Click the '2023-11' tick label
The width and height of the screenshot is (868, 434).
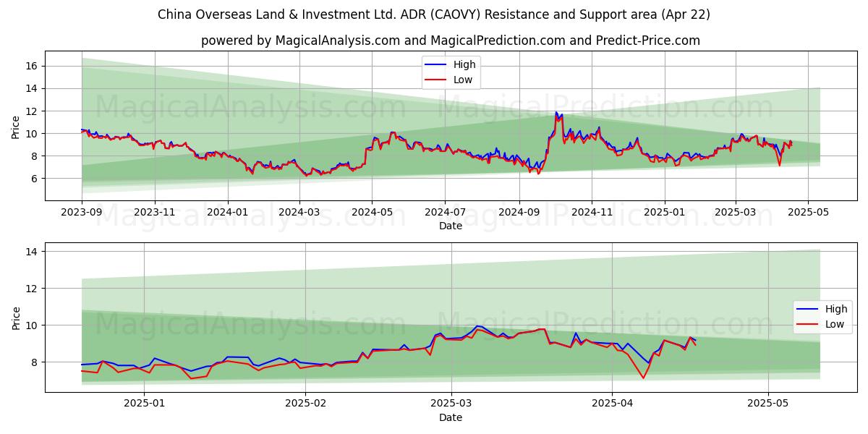tap(154, 212)
